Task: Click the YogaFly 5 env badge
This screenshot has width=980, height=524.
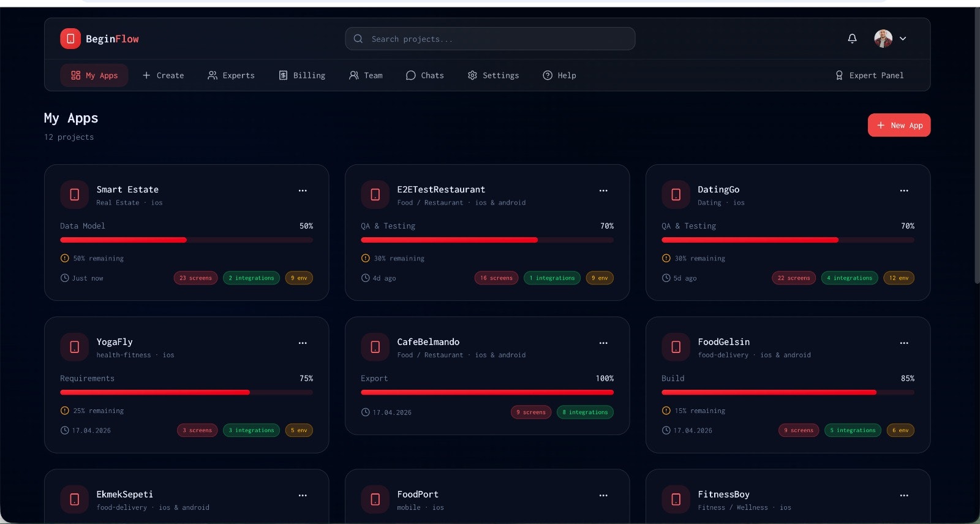Action: 299,430
